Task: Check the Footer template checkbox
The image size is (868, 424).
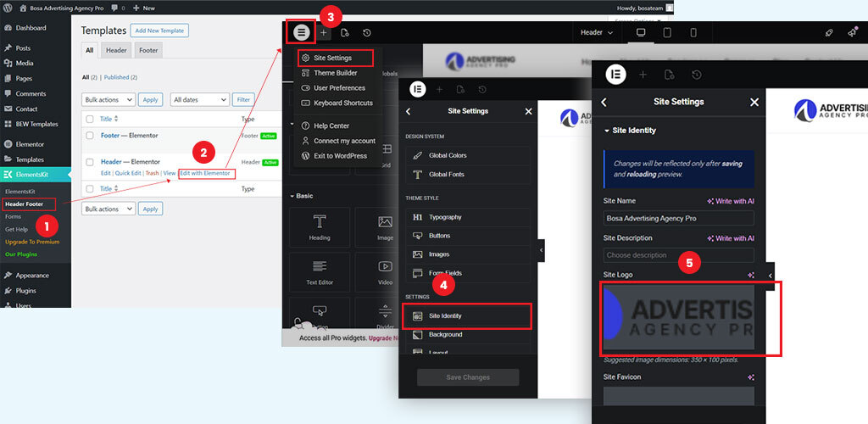Action: (x=90, y=135)
